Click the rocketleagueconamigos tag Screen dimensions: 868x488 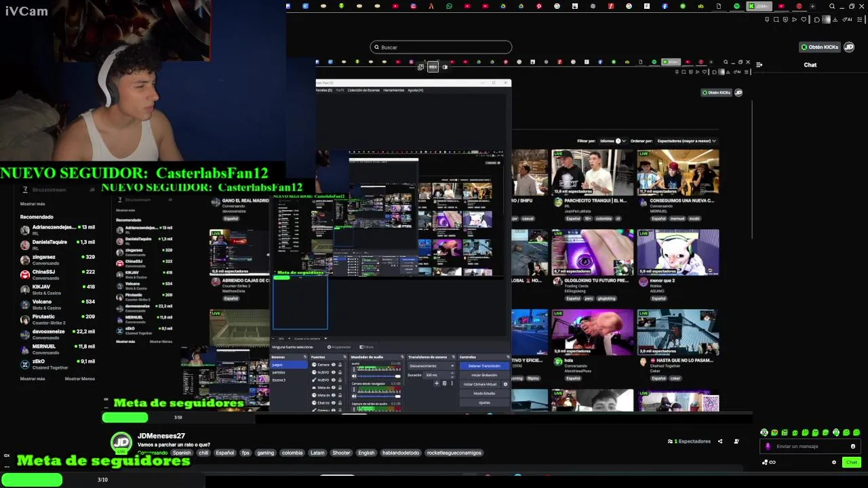click(x=454, y=453)
